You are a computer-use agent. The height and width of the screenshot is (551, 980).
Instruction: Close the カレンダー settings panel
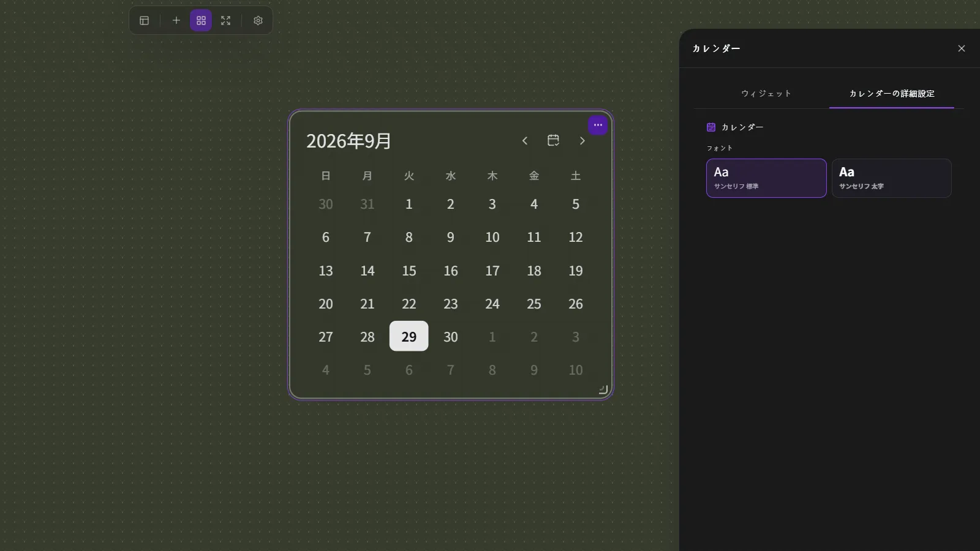tap(962, 48)
